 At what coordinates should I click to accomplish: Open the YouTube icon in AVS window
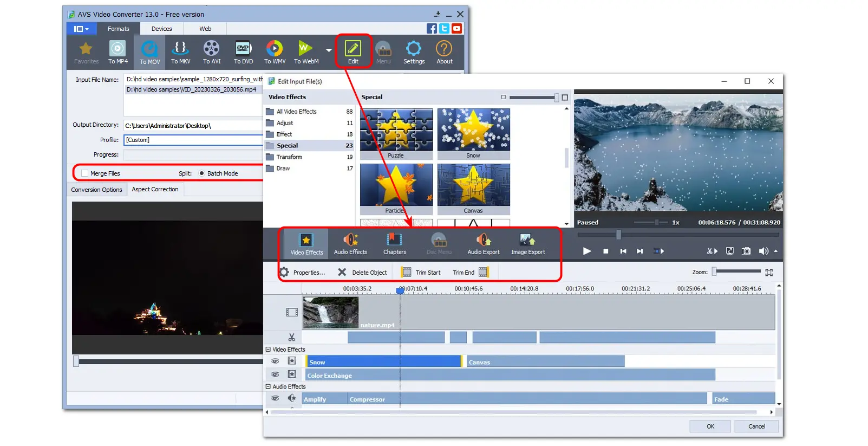456,29
